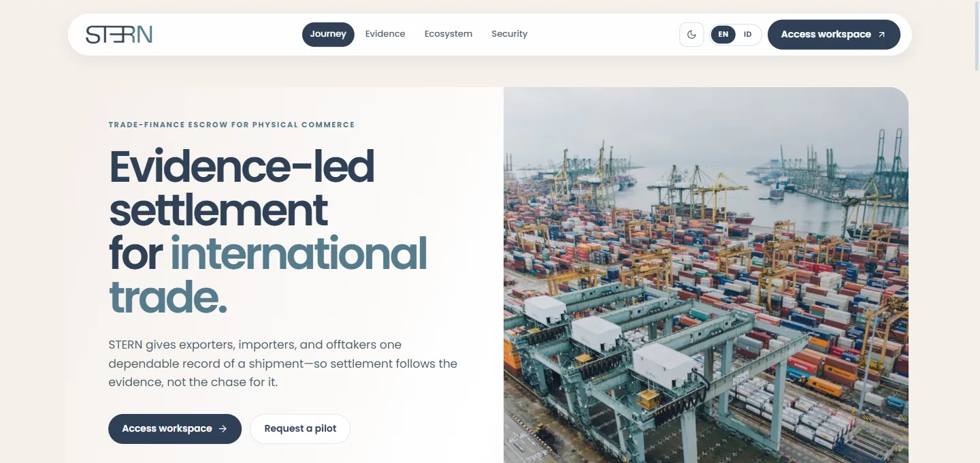The image size is (980, 463).
Task: Switch language to EN
Action: coord(723,34)
